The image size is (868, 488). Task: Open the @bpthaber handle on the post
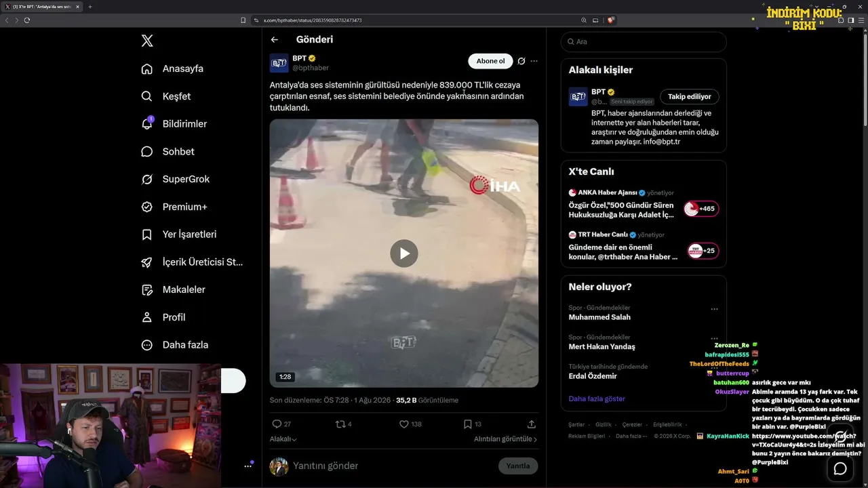(x=311, y=68)
